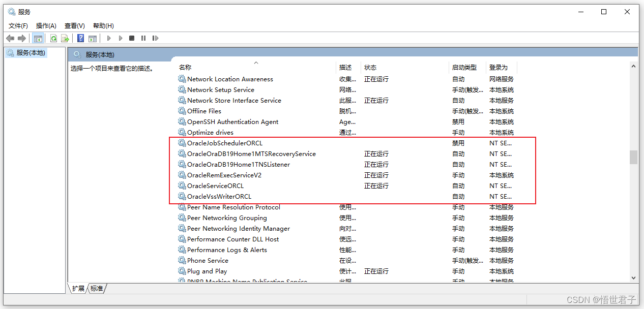This screenshot has width=644, height=309.
Task: Click the Export List toolbar icon
Action: click(65, 38)
